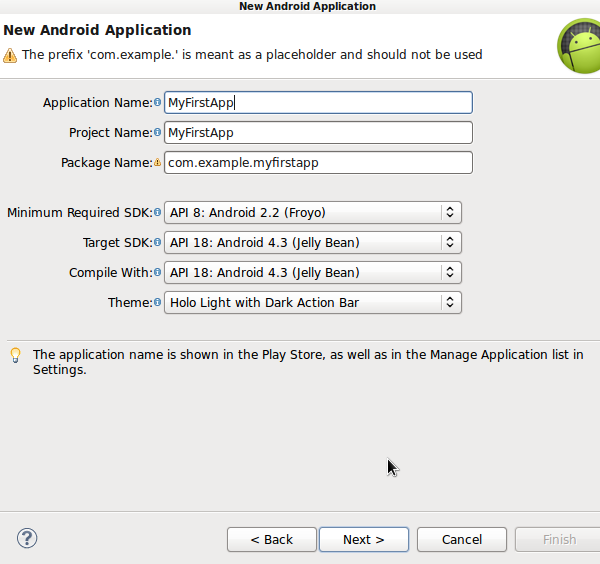Click info icon beside Application Name label
The height and width of the screenshot is (564, 600).
pyautogui.click(x=157, y=103)
